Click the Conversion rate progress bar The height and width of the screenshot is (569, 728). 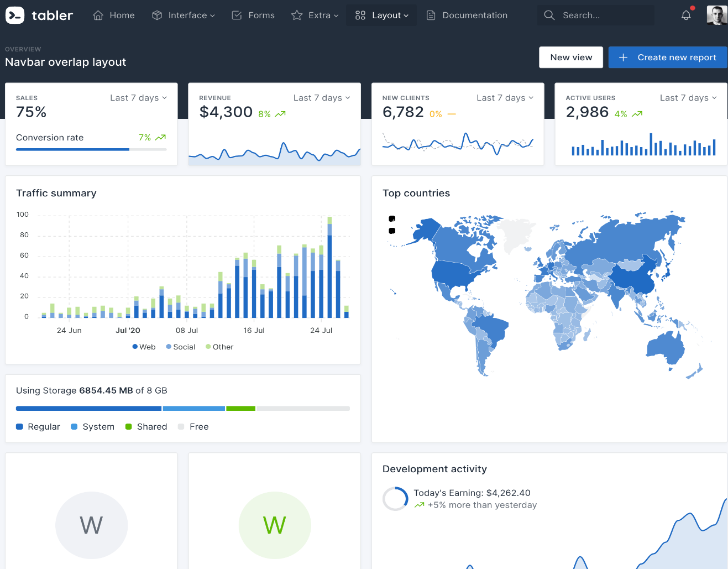tap(91, 149)
